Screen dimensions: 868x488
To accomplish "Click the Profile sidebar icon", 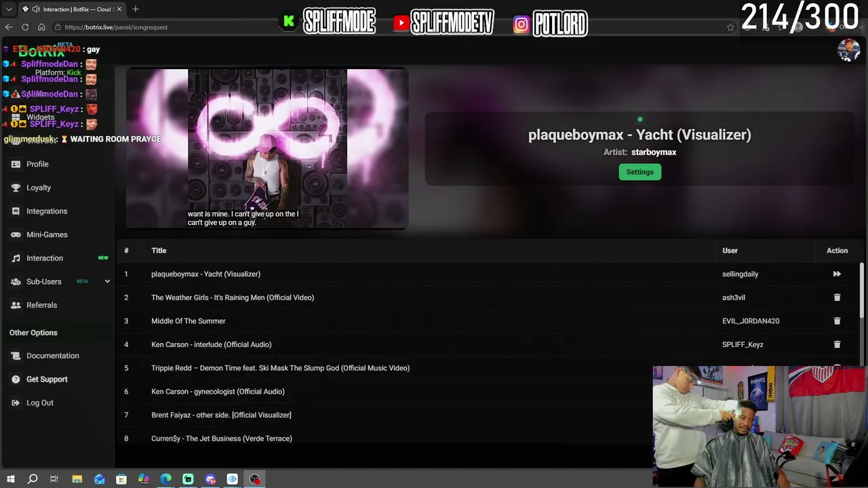I will 16,164.
